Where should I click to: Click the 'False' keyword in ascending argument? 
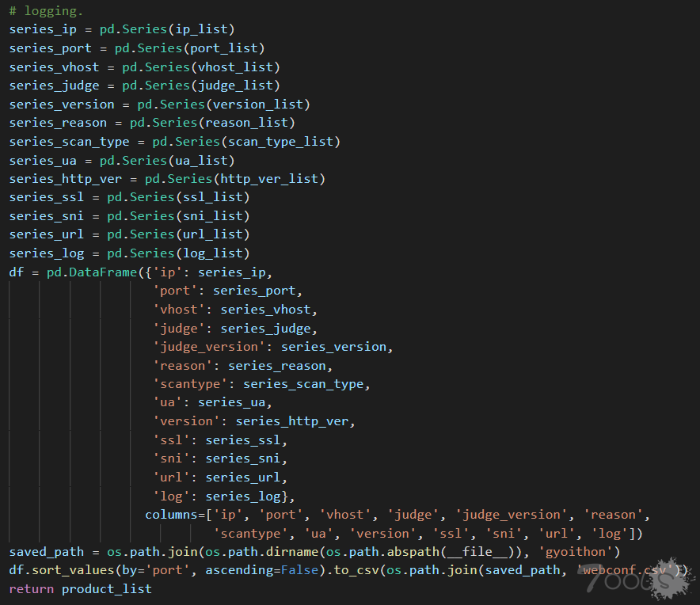click(299, 571)
